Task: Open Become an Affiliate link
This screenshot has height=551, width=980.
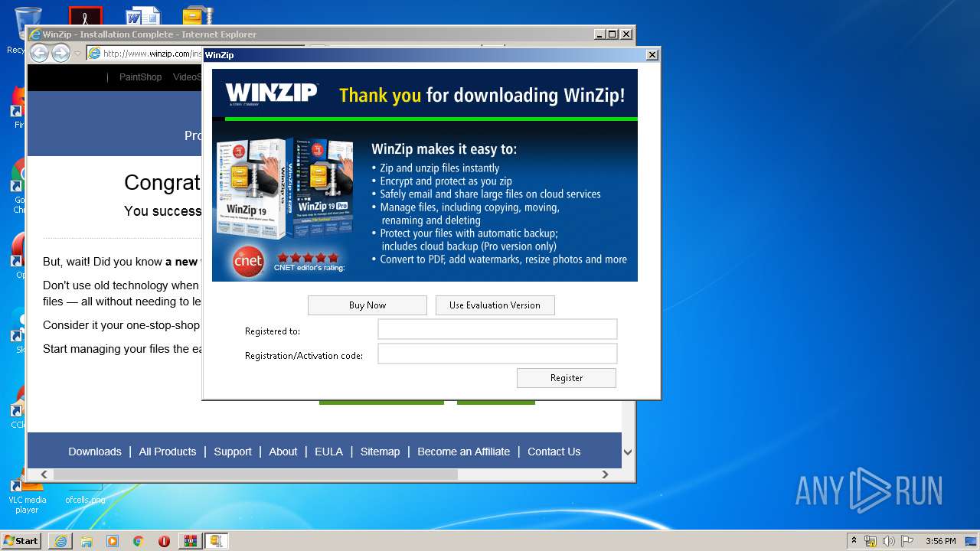Action: point(463,452)
